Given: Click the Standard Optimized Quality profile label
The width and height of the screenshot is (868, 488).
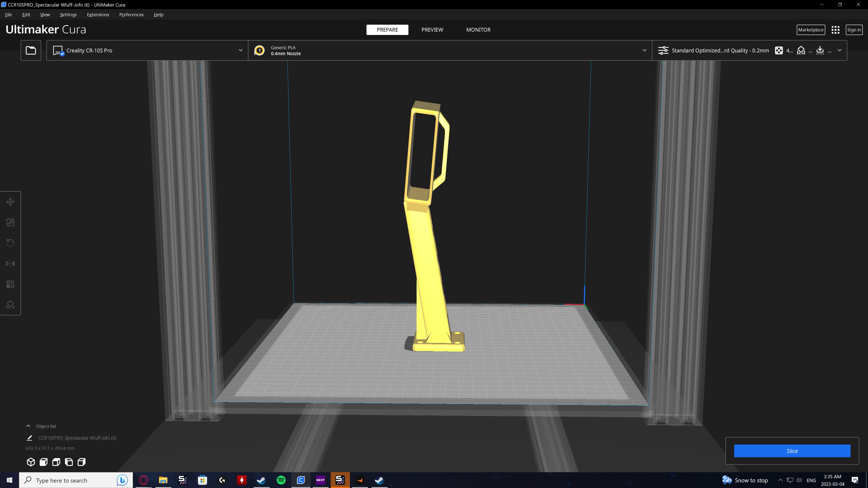Looking at the screenshot, I should tap(720, 51).
